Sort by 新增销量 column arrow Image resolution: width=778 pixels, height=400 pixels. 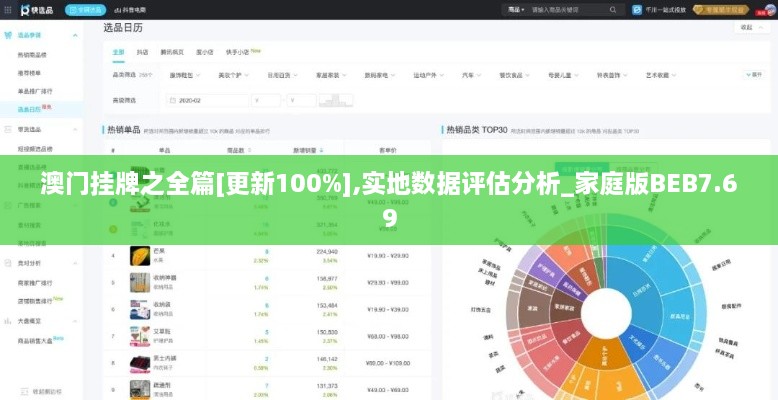click(322, 150)
